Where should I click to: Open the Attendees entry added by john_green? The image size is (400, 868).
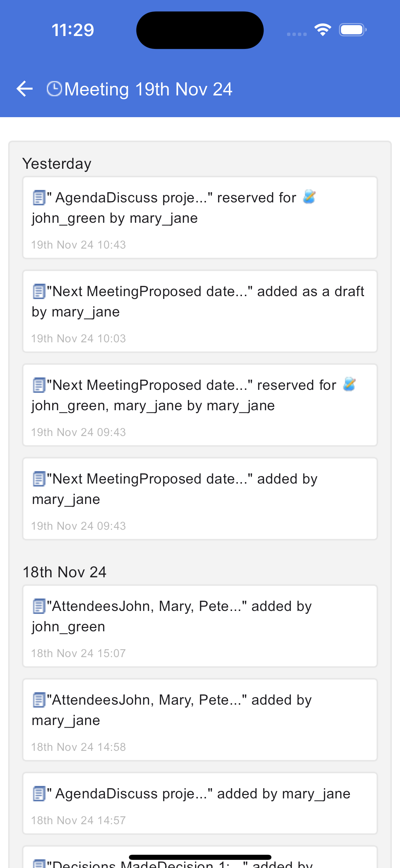pos(200,626)
